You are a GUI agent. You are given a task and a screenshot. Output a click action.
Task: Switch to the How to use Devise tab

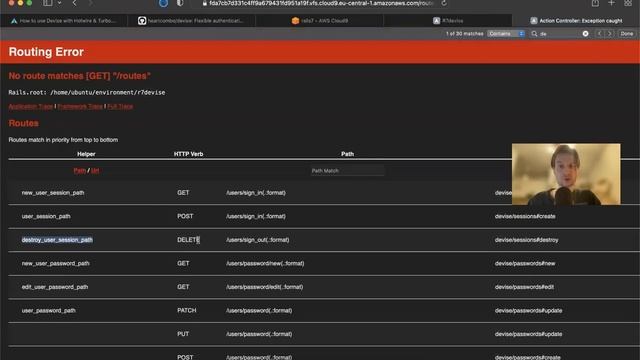point(64,20)
